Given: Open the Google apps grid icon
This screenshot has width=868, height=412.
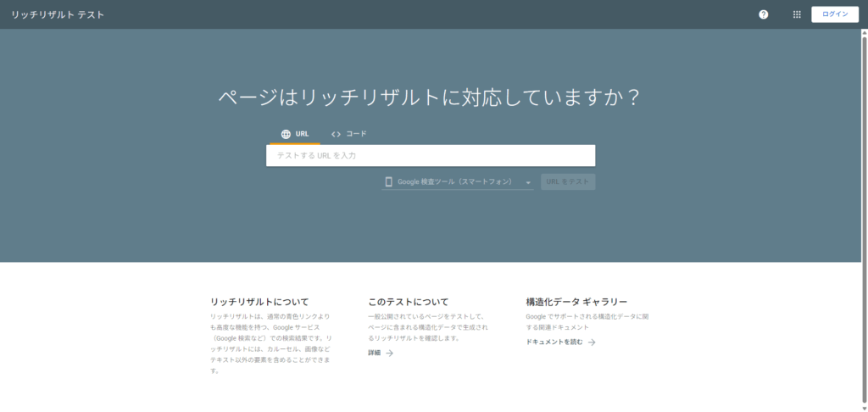Looking at the screenshot, I should (797, 14).
